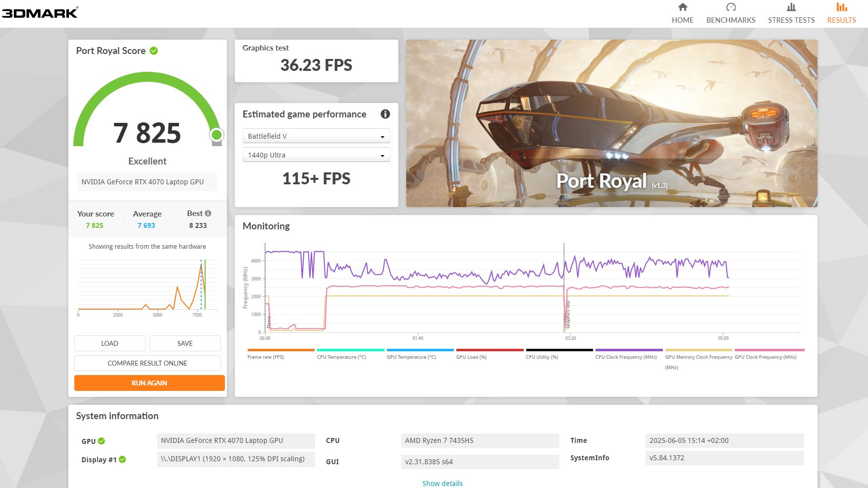Click the Display1 1920 × 1080 field

[236, 459]
